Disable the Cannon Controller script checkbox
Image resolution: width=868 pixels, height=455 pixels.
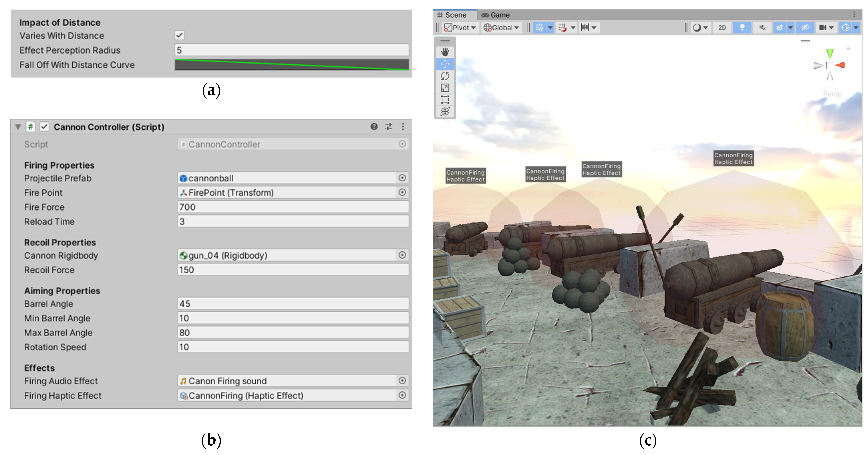pos(44,127)
